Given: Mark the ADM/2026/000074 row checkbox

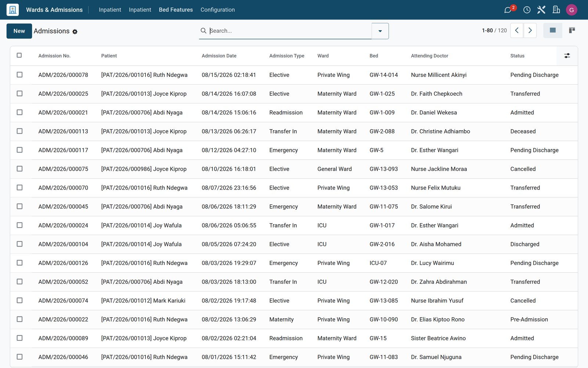Looking at the screenshot, I should click(19, 300).
